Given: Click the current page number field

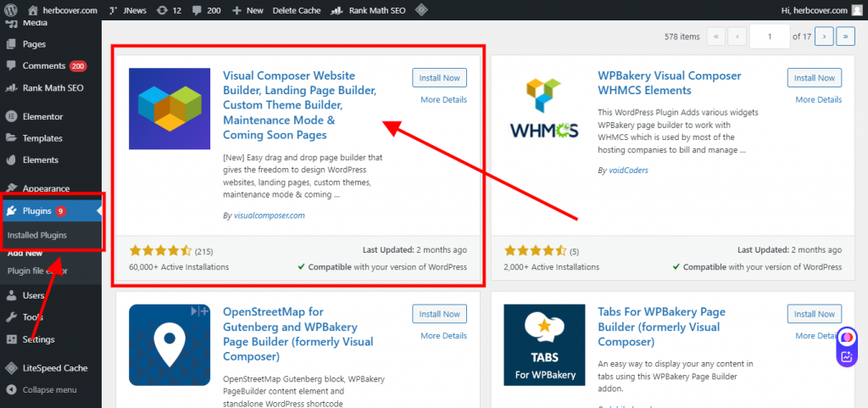Looking at the screenshot, I should point(770,36).
